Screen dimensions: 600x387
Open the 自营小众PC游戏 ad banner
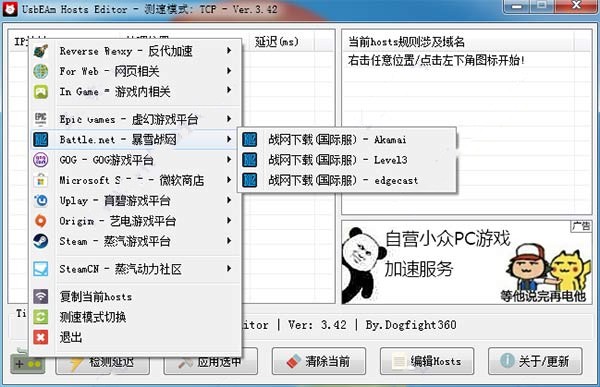click(466, 262)
